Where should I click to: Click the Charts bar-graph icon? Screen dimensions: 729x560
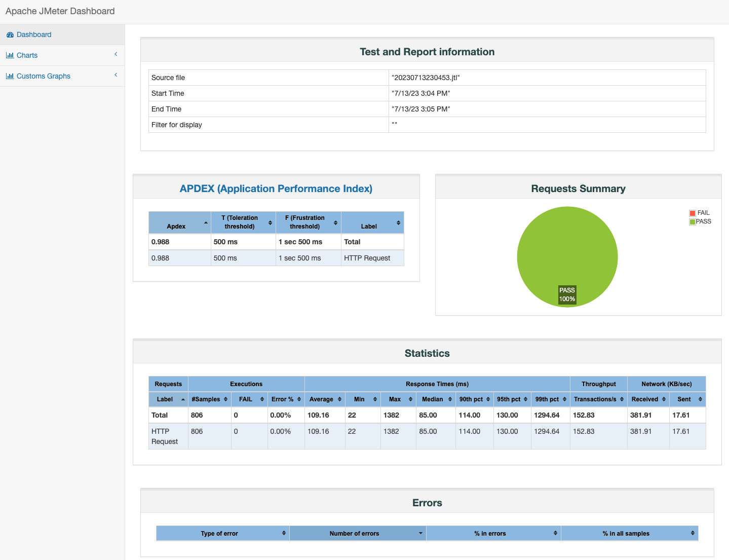click(10, 55)
